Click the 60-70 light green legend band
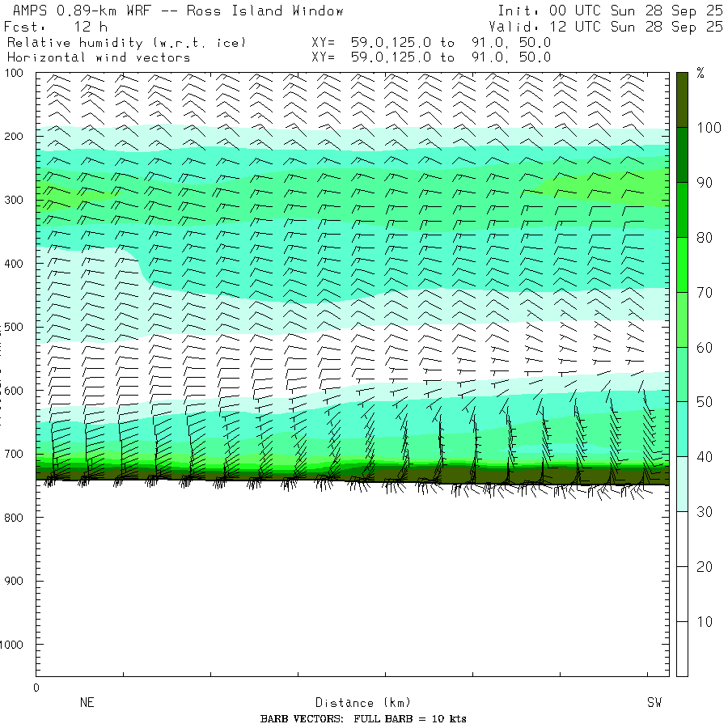Screen dimensions: 728x728 [x=682, y=320]
